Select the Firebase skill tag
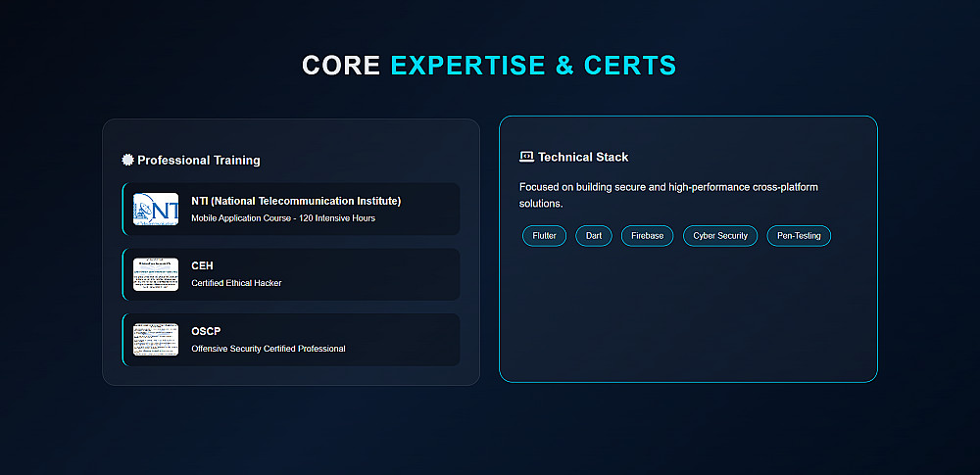 [647, 236]
